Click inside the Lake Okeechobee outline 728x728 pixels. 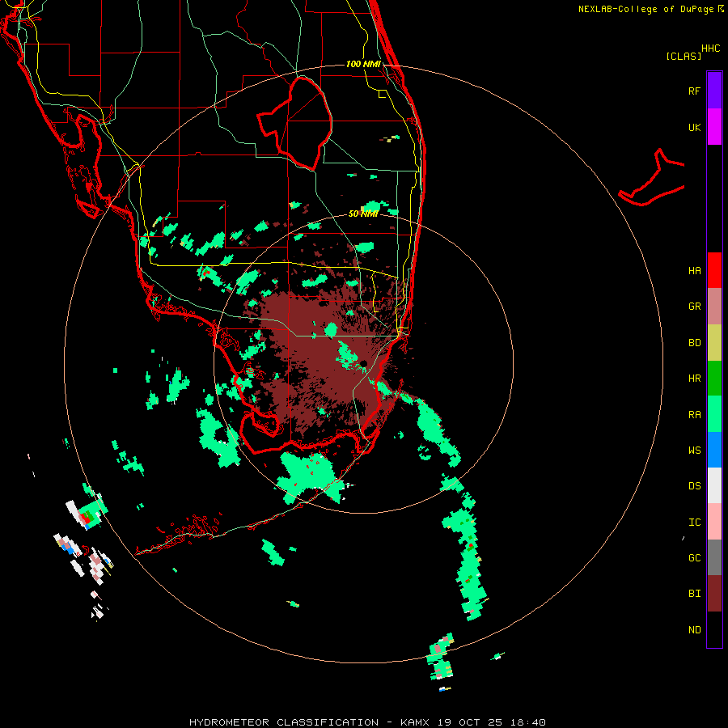click(299, 123)
